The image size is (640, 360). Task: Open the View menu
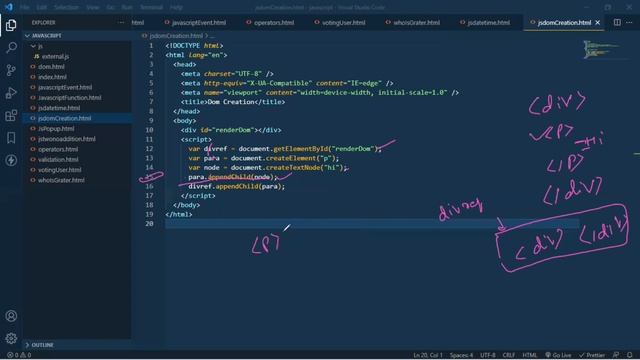93,7
